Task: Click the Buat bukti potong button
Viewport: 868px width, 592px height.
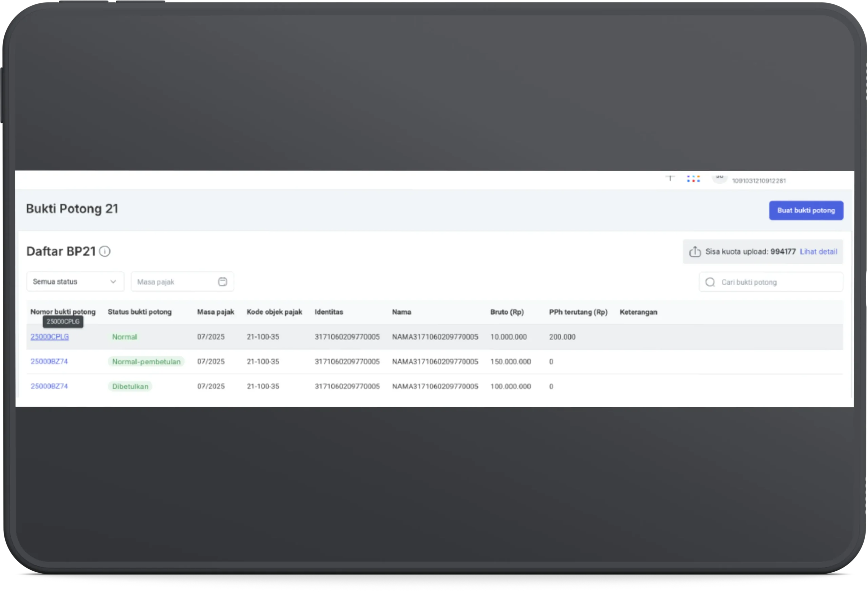Action: 806,210
